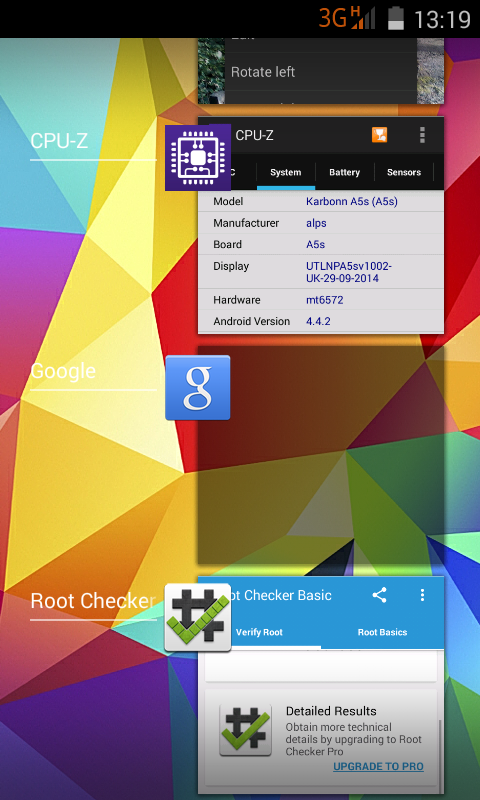Tap the Android Version row label
The width and height of the screenshot is (480, 800).
point(251,321)
